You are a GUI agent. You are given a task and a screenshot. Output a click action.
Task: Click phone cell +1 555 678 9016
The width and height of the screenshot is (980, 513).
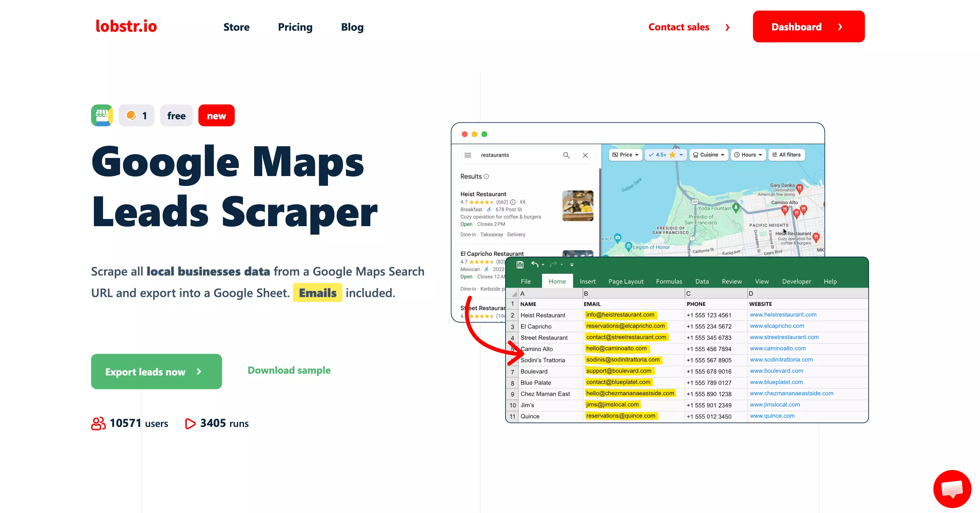[x=716, y=372]
